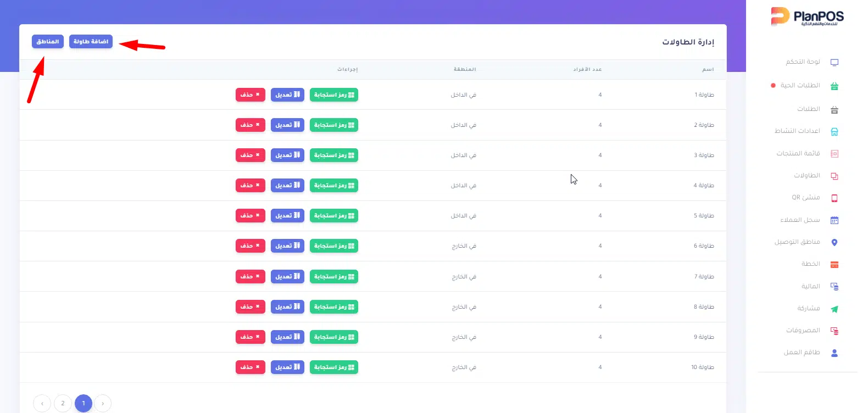Click حذف button for طاولة 8
Screen dimensions: 868x413
[x=251, y=307]
